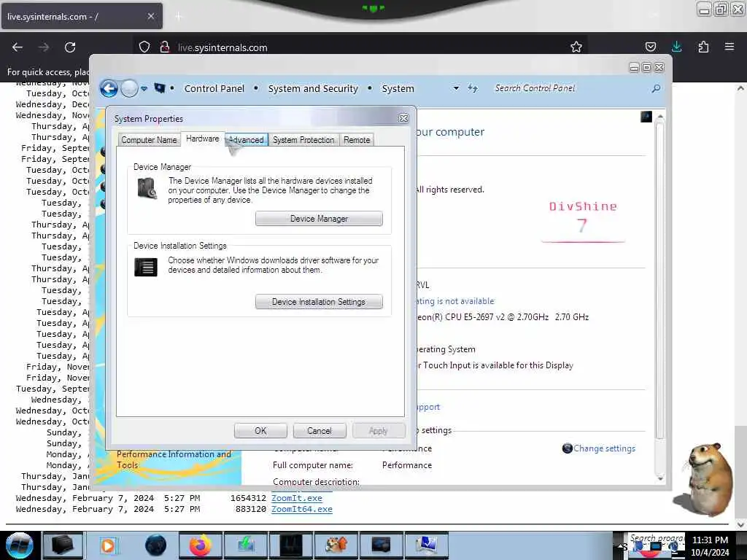The image size is (747, 560).
Task: Switch to the System Protection tab
Action: pyautogui.click(x=303, y=139)
